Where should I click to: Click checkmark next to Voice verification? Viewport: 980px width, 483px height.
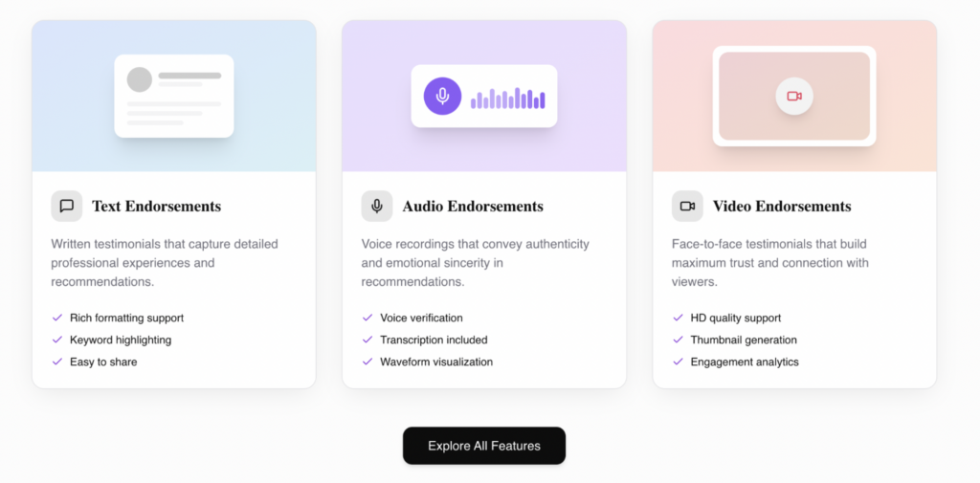pyautogui.click(x=367, y=318)
